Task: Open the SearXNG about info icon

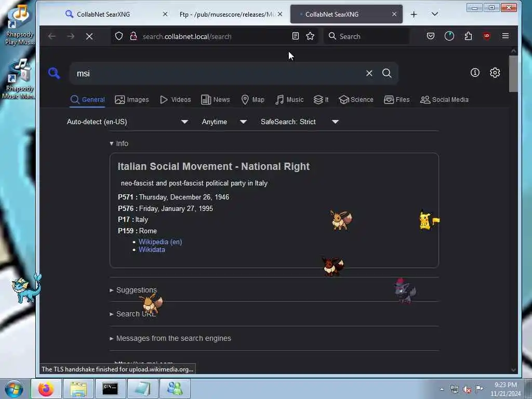Action: click(475, 73)
